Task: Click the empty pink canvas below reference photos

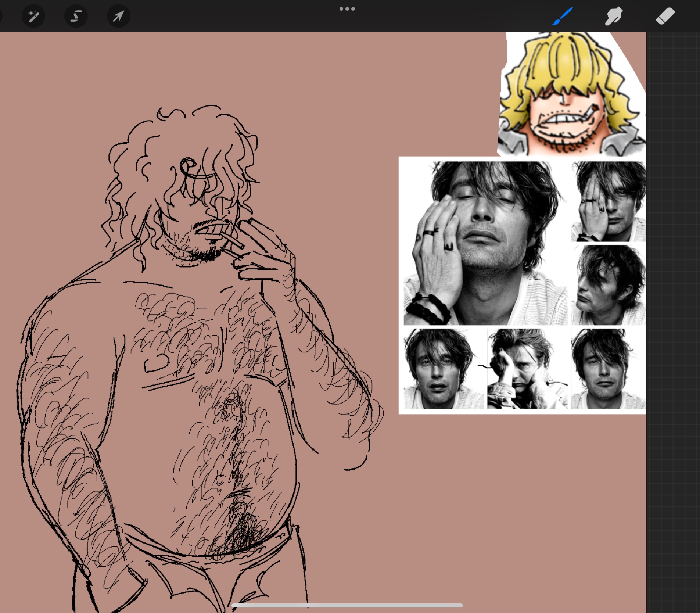Action: (514, 515)
